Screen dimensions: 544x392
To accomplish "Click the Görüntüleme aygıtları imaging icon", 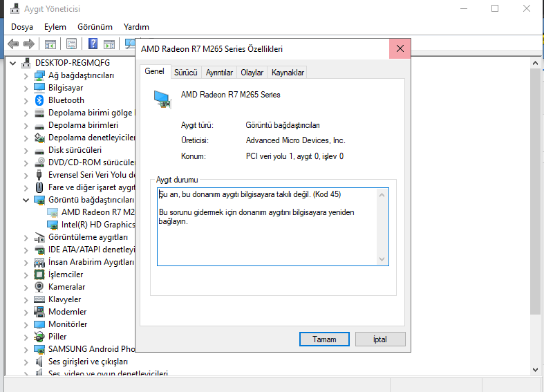I will 39,237.
